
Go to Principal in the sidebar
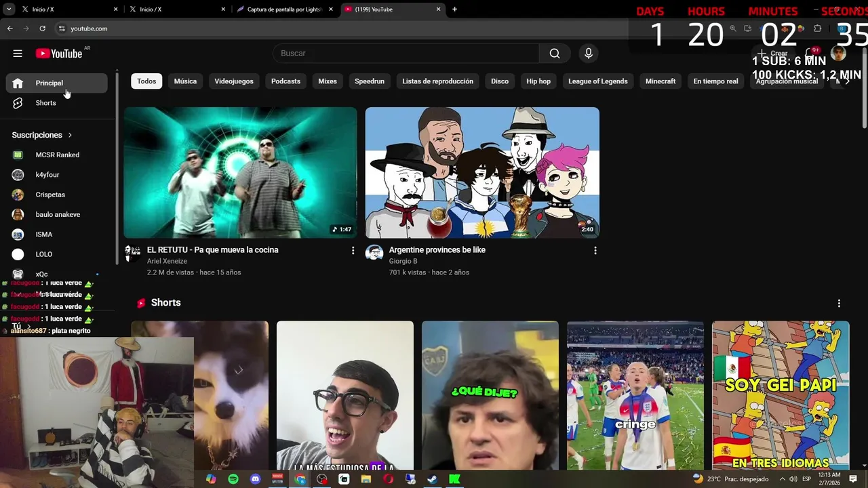point(57,83)
